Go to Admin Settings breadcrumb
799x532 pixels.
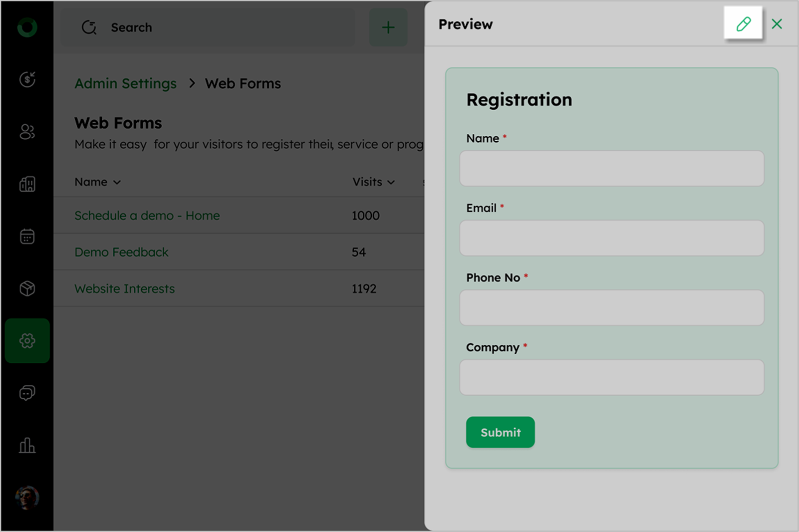(125, 83)
